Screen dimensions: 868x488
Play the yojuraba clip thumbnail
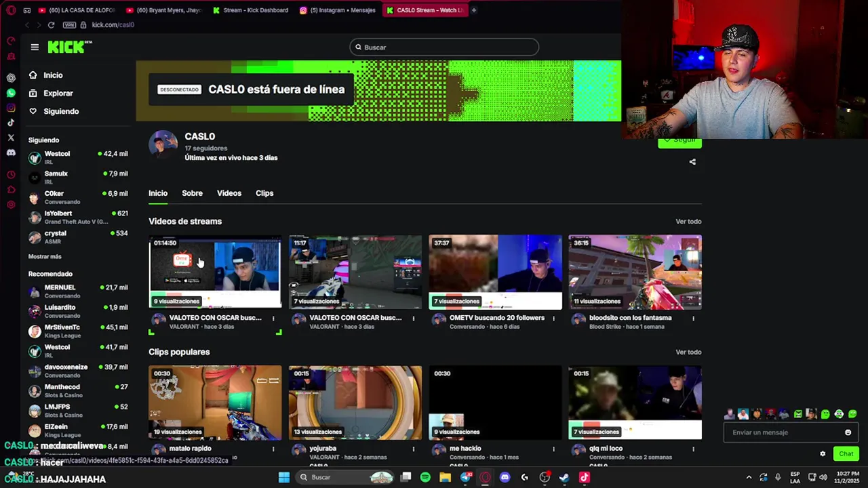(x=355, y=403)
